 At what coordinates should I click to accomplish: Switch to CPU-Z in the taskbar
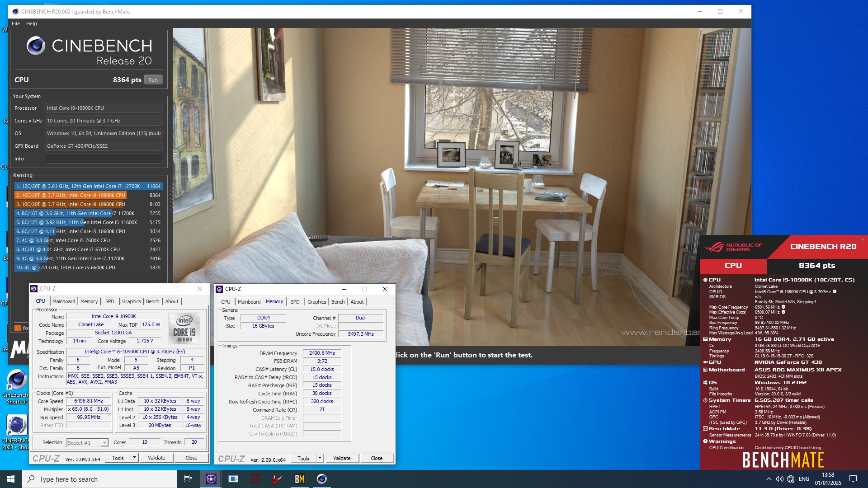pos(211,479)
